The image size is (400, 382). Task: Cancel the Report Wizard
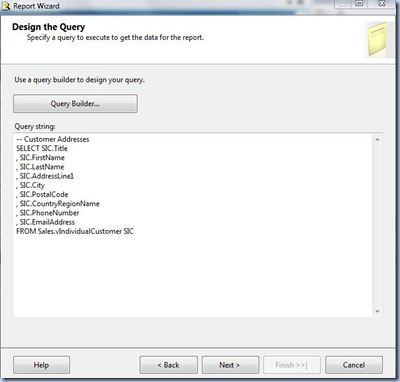click(354, 365)
